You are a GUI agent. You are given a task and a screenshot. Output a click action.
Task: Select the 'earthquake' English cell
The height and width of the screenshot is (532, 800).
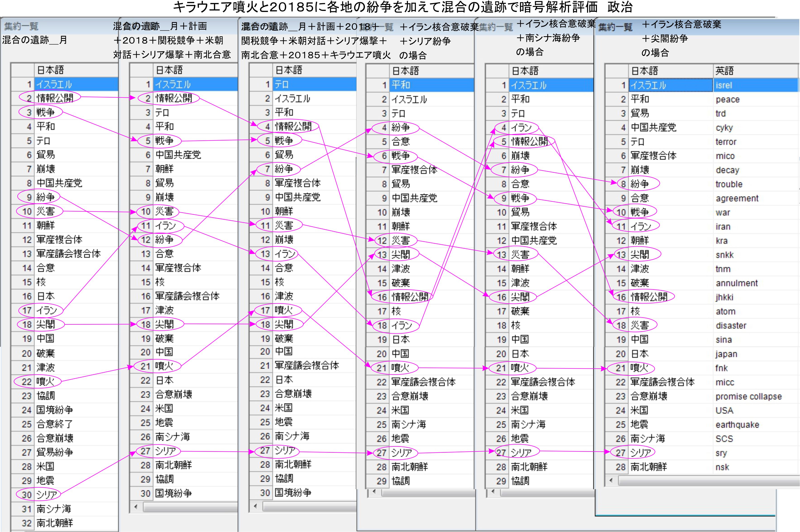tap(737, 424)
